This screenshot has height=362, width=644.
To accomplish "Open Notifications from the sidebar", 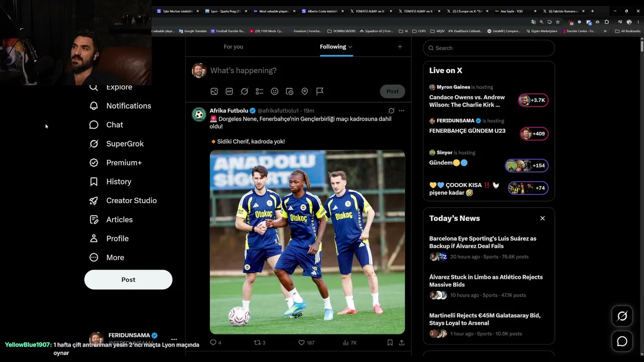I will (x=120, y=106).
